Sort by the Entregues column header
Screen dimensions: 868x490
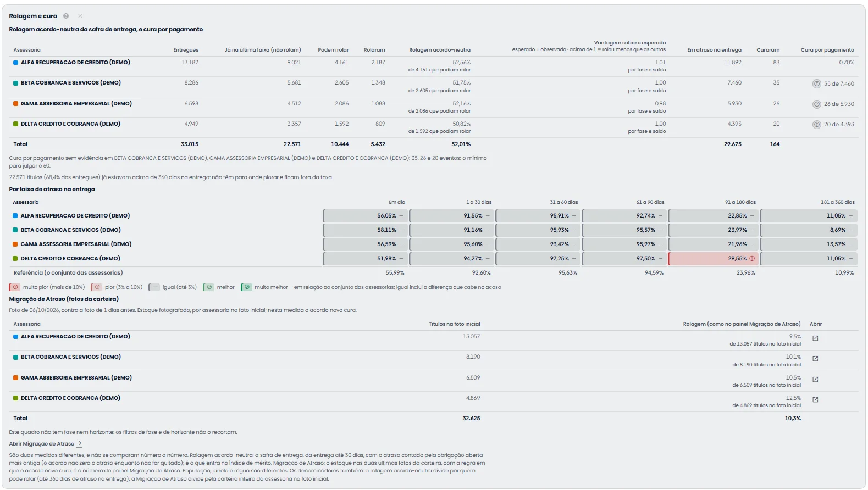pos(186,50)
